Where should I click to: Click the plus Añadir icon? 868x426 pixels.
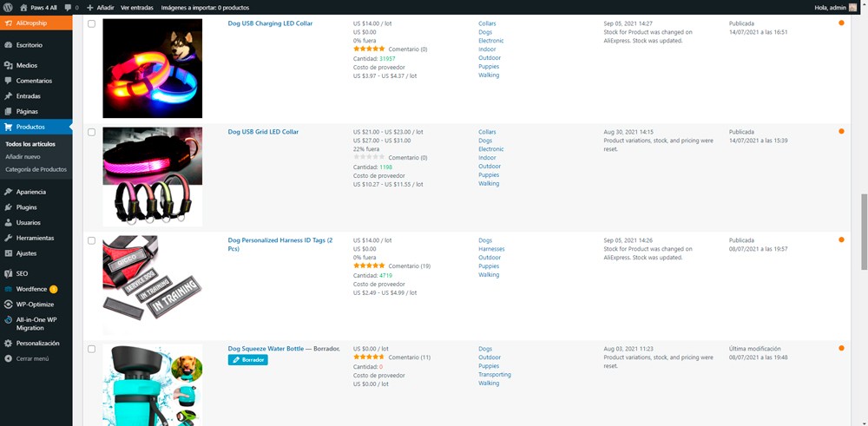coord(90,8)
